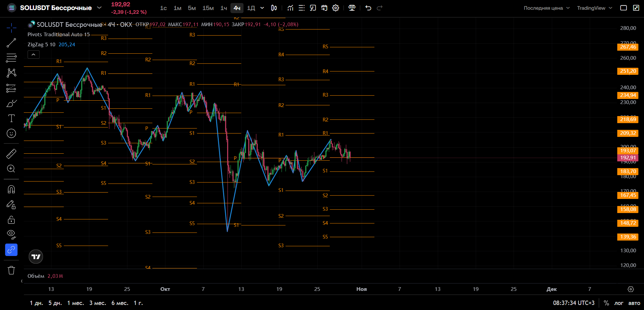Set the date range to 6 мес.
Image resolution: width=644 pixels, height=310 pixels.
[120, 303]
